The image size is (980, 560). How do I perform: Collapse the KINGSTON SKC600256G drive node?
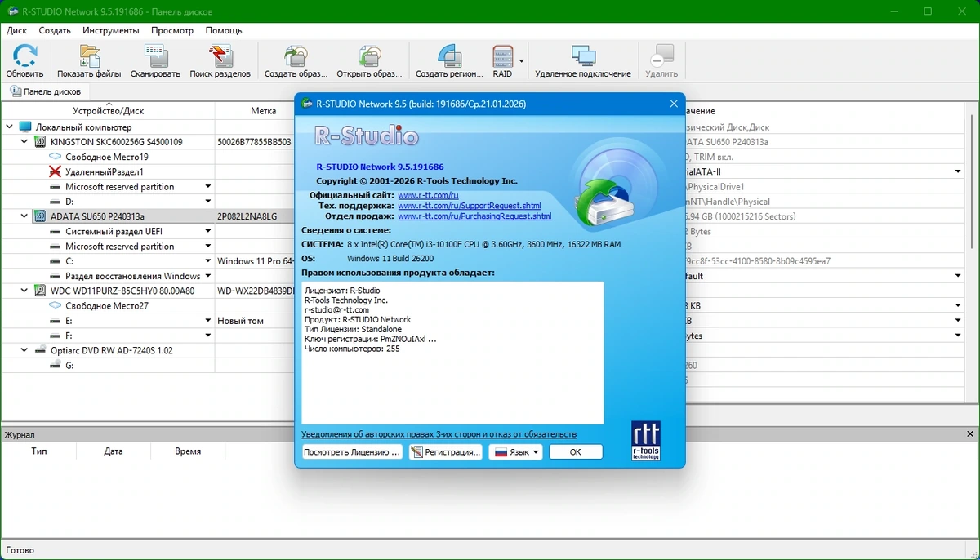[x=24, y=142]
